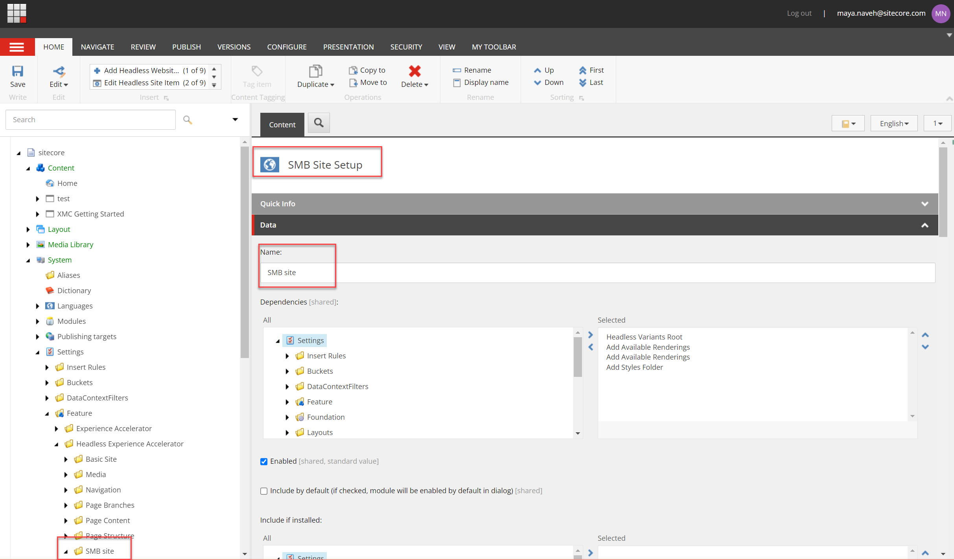The width and height of the screenshot is (954, 560).
Task: Open Delete dropdown arrow
Action: point(426,84)
